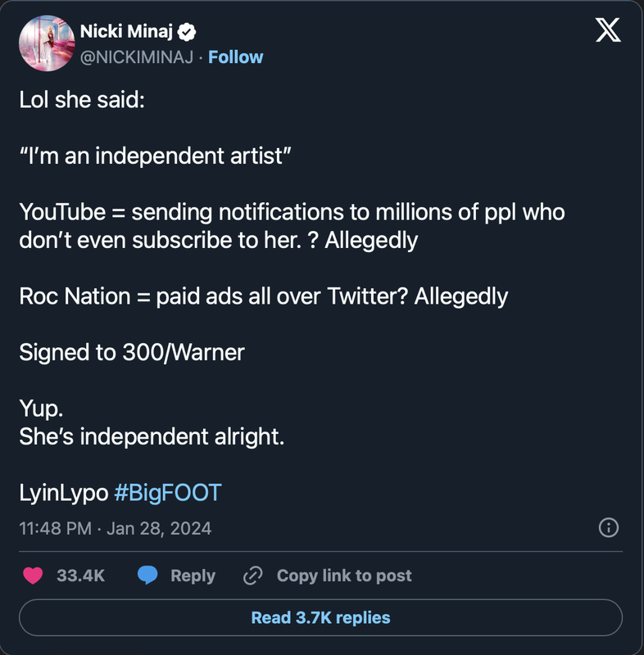644x655 pixels.
Task: Open the X logo link
Action: tap(608, 29)
